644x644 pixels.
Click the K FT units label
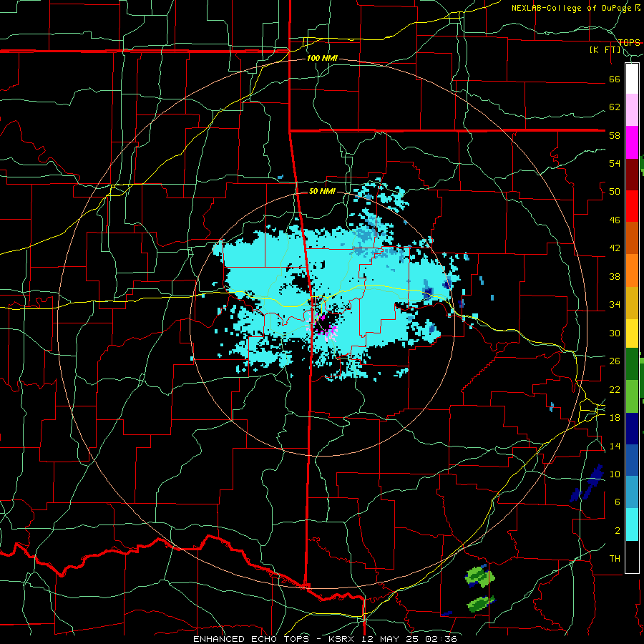click(x=605, y=49)
